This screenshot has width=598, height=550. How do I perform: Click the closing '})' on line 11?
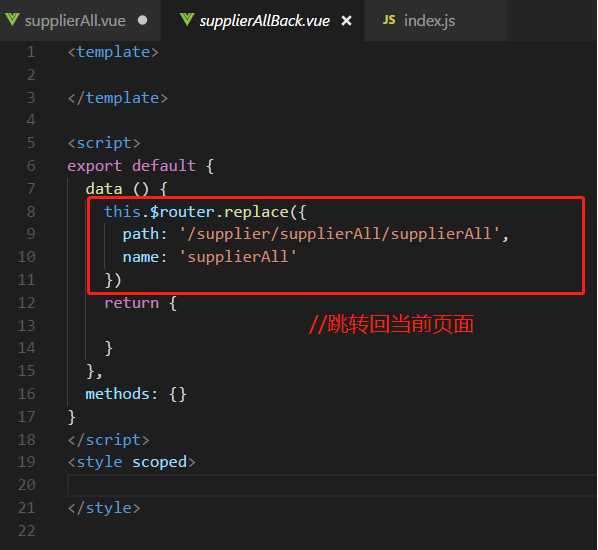113,280
